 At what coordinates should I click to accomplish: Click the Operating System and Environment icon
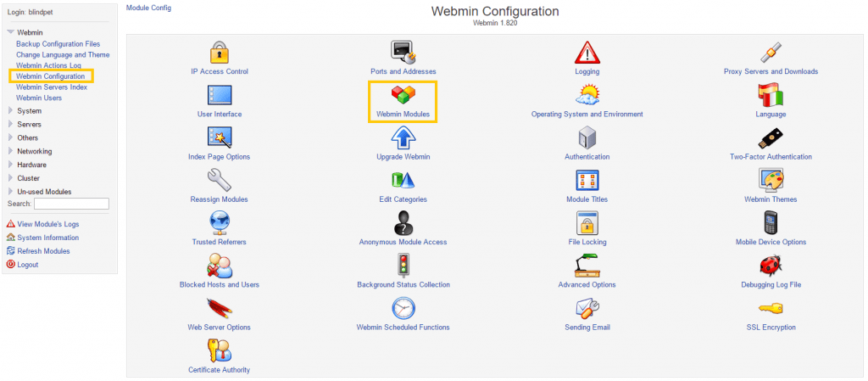point(587,95)
